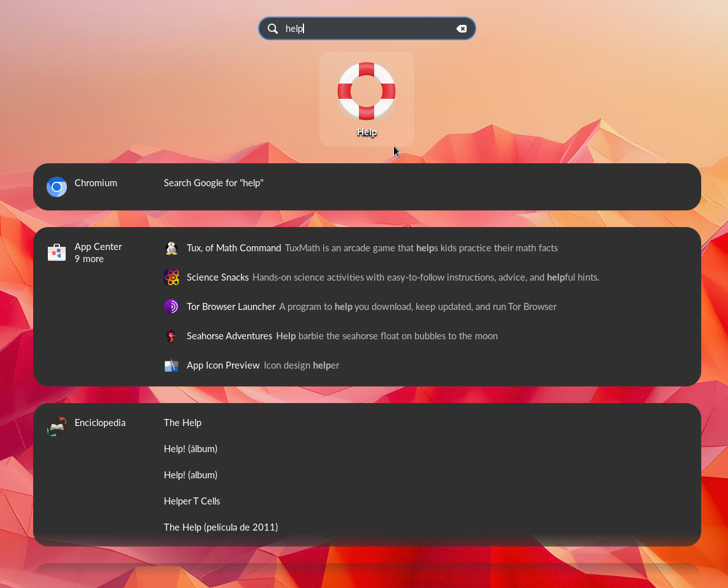Click the "Hands-on science activities" description
The height and width of the screenshot is (588, 728).
[x=426, y=277]
